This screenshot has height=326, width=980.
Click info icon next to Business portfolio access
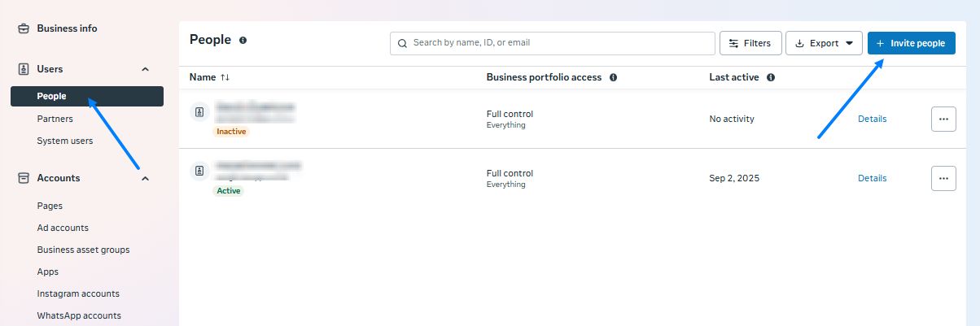click(x=613, y=77)
